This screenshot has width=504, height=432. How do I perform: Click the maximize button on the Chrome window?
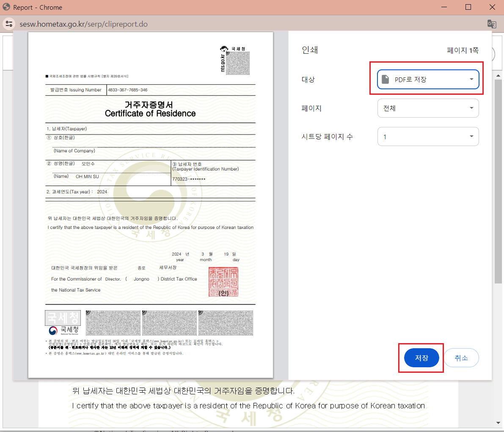[x=468, y=7]
